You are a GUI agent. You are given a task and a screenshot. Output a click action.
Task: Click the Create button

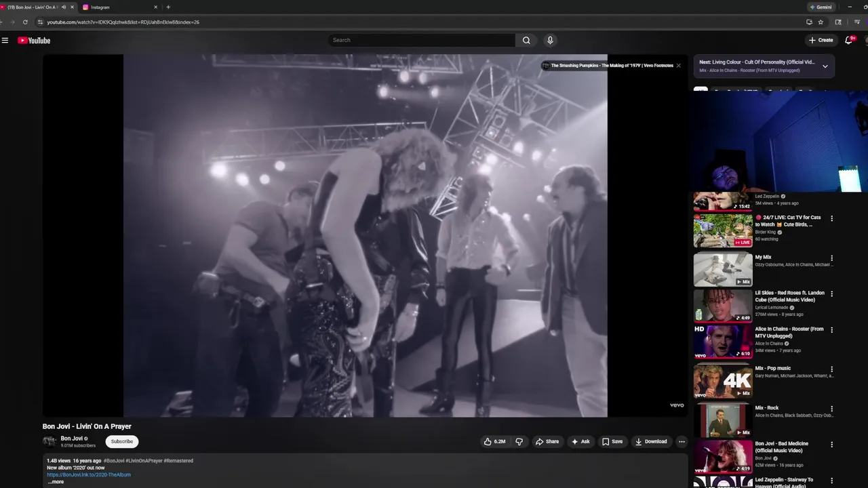pyautogui.click(x=821, y=40)
